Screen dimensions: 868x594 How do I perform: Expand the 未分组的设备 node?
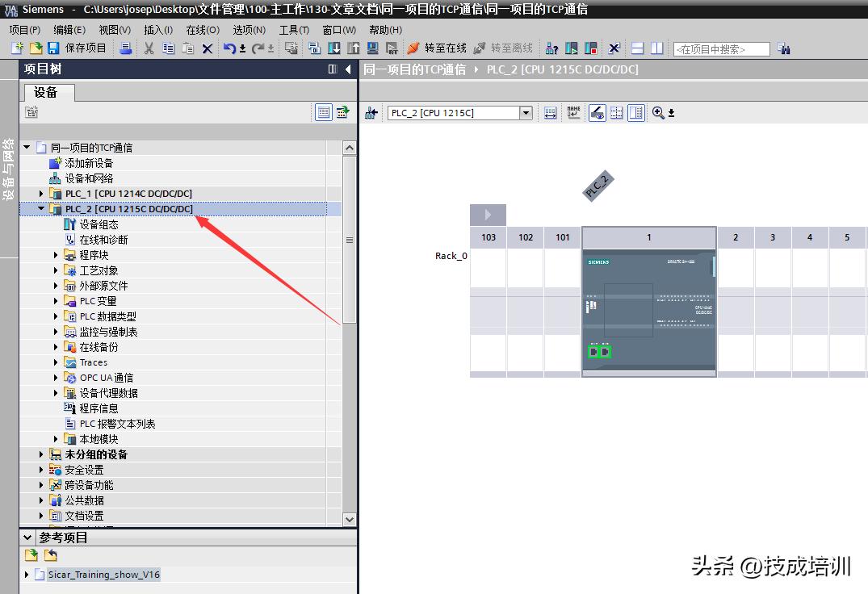click(41, 454)
